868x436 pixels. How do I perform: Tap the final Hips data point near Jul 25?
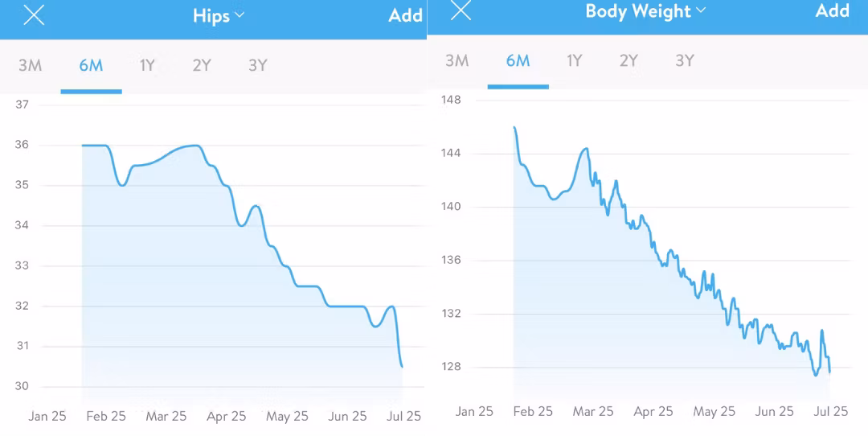coord(402,366)
